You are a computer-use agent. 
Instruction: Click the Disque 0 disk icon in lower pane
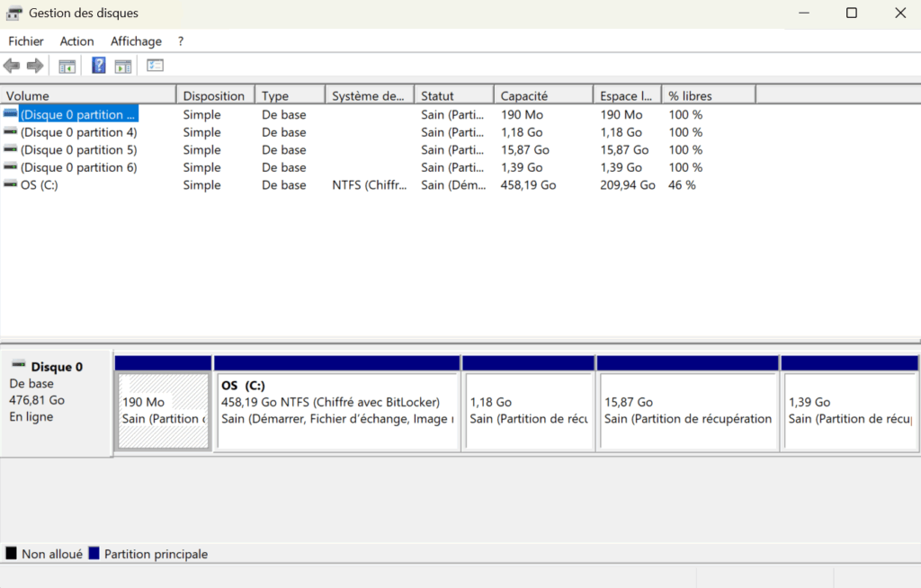pyautogui.click(x=19, y=365)
